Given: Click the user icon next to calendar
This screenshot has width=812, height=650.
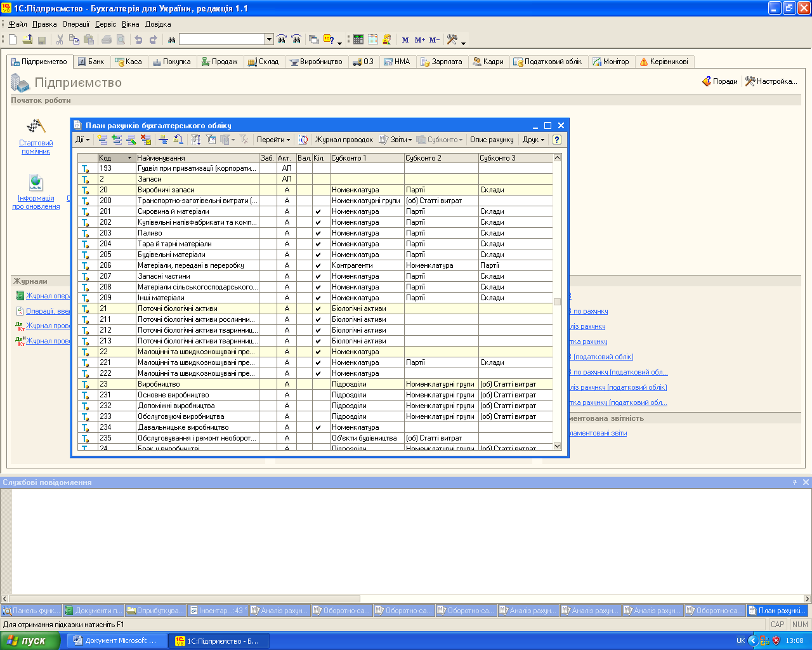Looking at the screenshot, I should [x=387, y=39].
